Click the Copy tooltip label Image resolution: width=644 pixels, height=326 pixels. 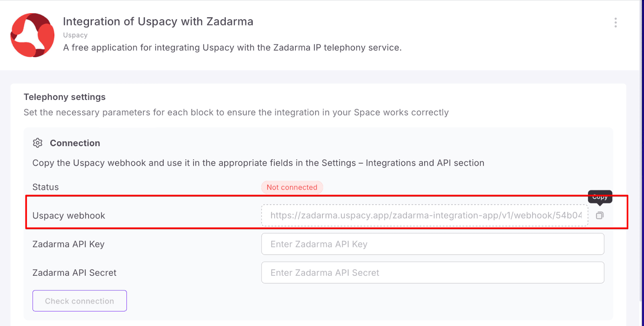coord(600,197)
